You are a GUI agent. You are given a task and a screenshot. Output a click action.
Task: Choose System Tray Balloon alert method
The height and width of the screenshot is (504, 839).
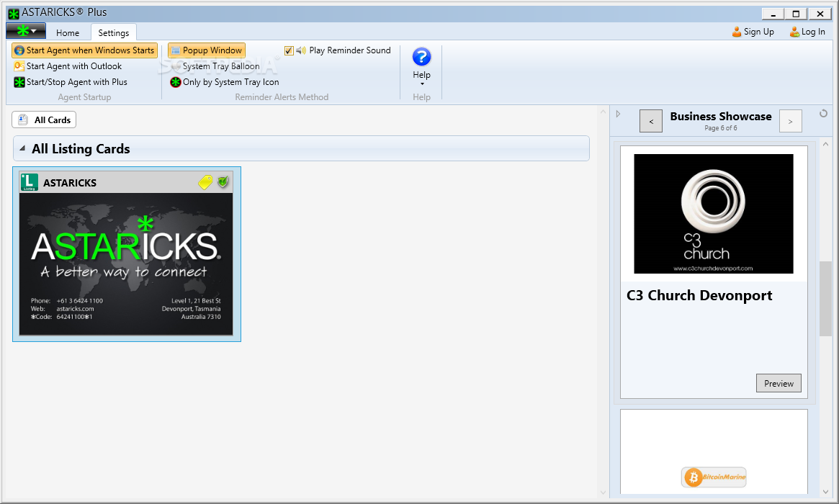tap(215, 66)
